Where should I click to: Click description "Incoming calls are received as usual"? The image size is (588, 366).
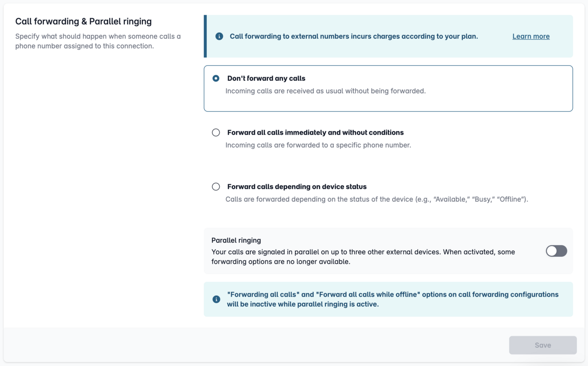[326, 91]
